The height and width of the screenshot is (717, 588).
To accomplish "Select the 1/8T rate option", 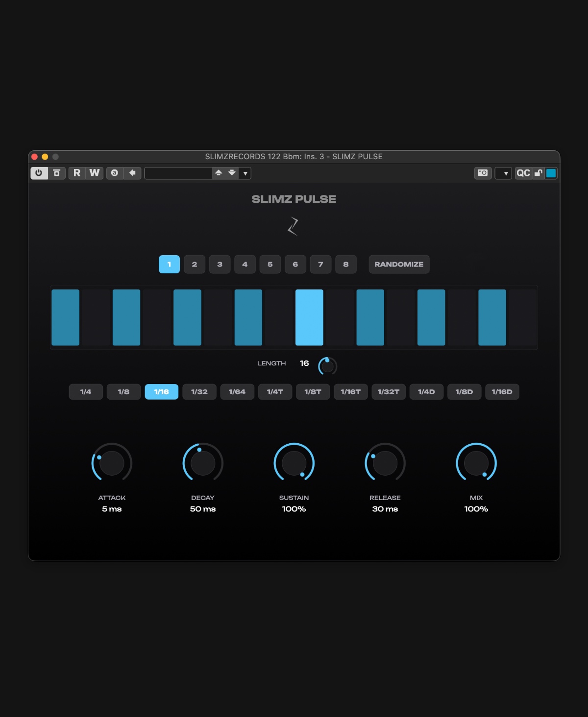I will [x=313, y=392].
